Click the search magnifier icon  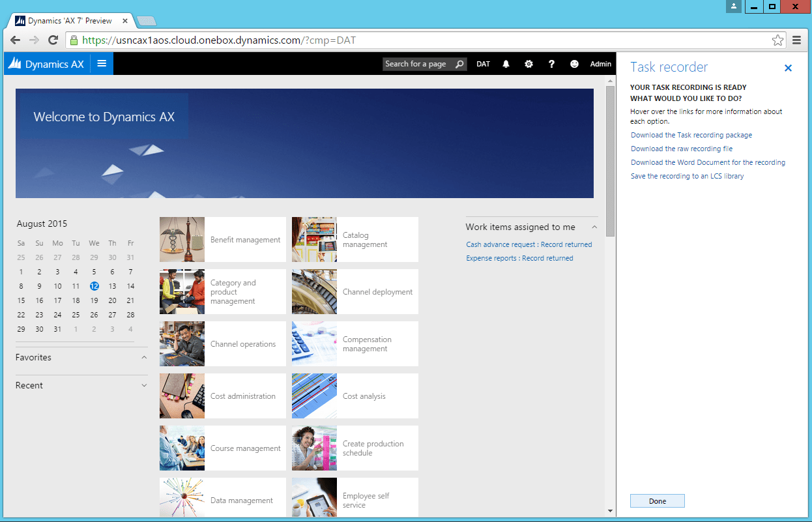[x=461, y=64]
